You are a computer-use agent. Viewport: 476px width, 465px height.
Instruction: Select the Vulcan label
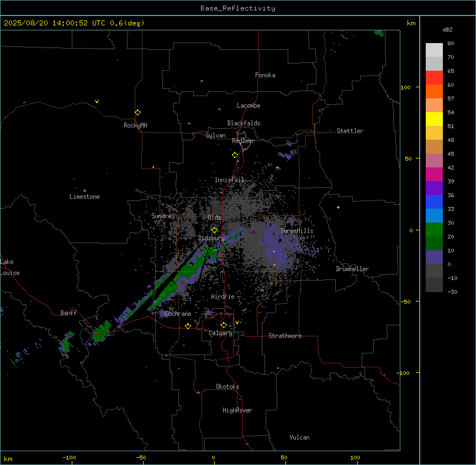(x=300, y=437)
